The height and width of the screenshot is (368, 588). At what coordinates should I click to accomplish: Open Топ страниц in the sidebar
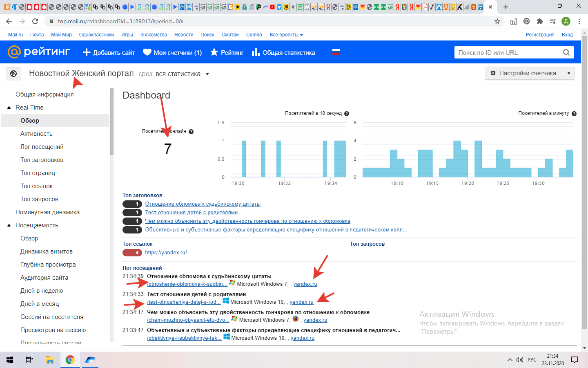(x=38, y=173)
